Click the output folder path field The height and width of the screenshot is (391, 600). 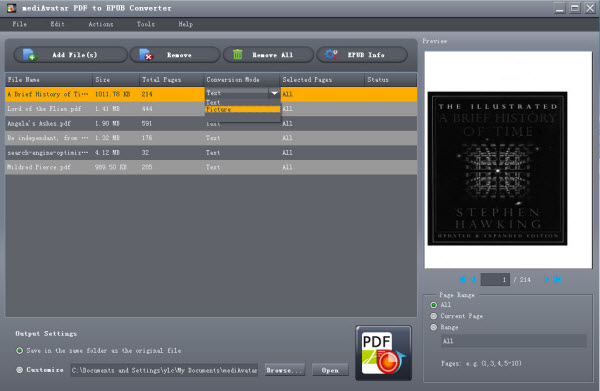tap(164, 370)
